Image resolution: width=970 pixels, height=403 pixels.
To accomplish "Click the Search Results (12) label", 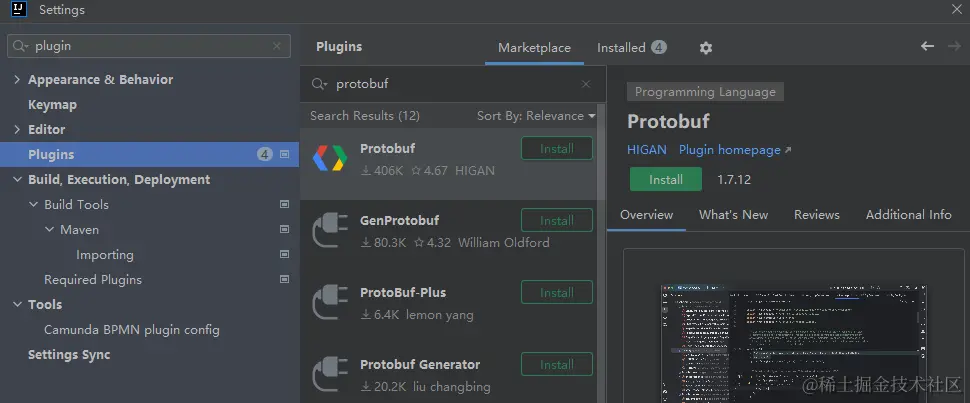I will tap(365, 116).
